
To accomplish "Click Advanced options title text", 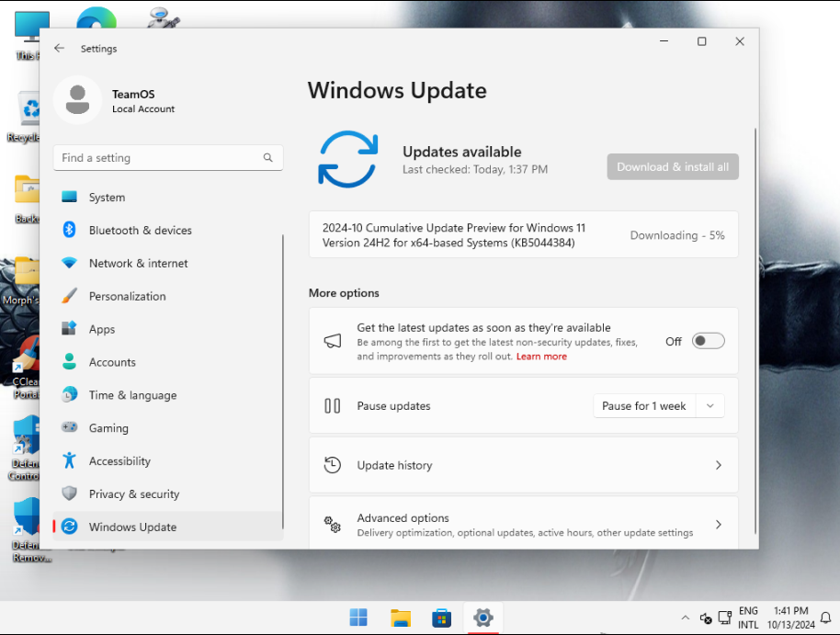I will click(x=403, y=518).
